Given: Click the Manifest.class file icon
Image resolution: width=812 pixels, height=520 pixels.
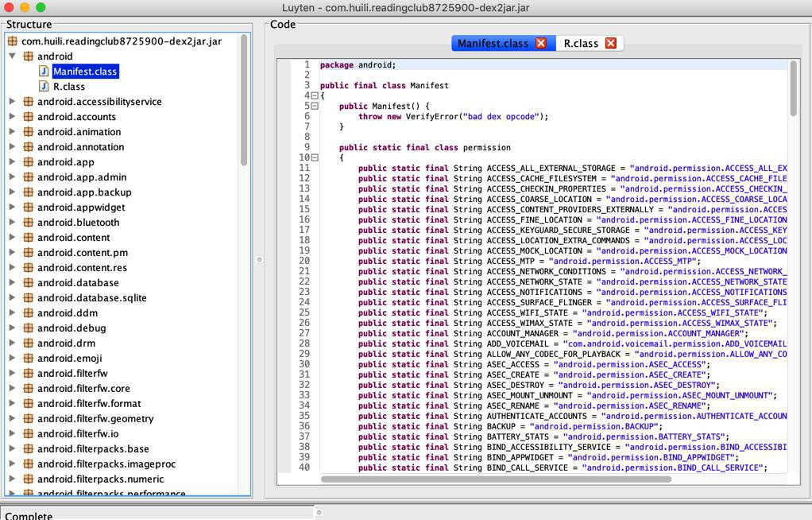Looking at the screenshot, I should (x=44, y=71).
